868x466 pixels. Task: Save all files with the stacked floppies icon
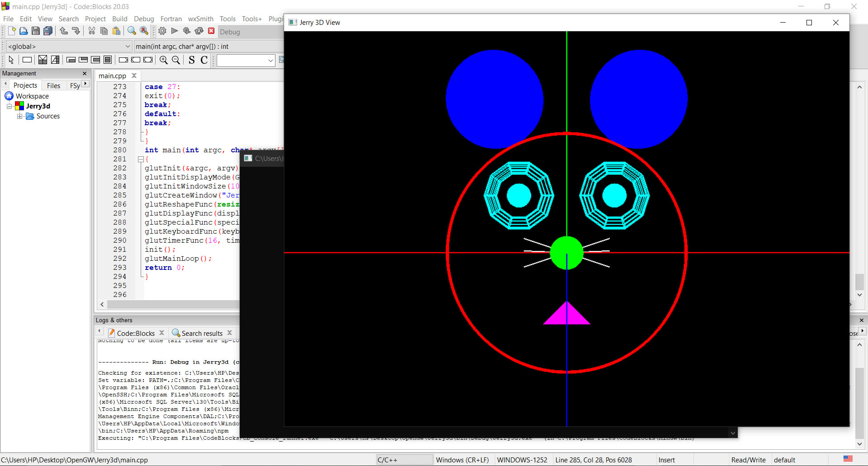48,31
